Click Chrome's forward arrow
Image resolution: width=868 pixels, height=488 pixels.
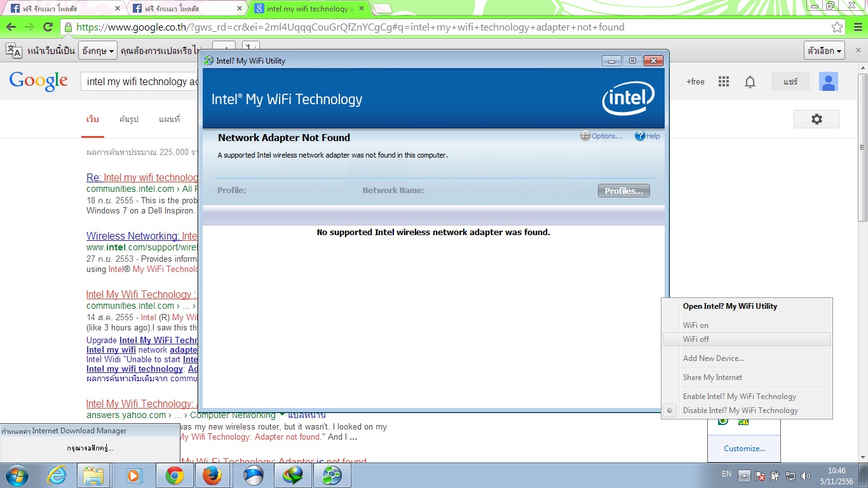pos(29,27)
